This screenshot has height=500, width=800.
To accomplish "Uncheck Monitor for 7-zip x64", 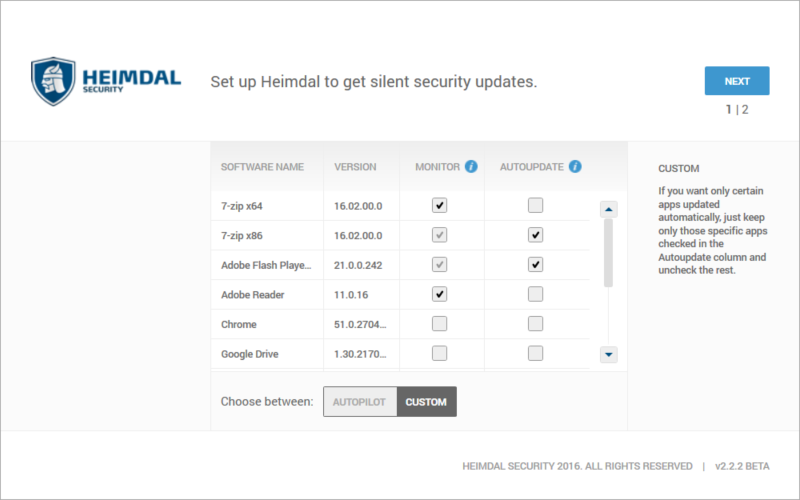I will tap(439, 205).
